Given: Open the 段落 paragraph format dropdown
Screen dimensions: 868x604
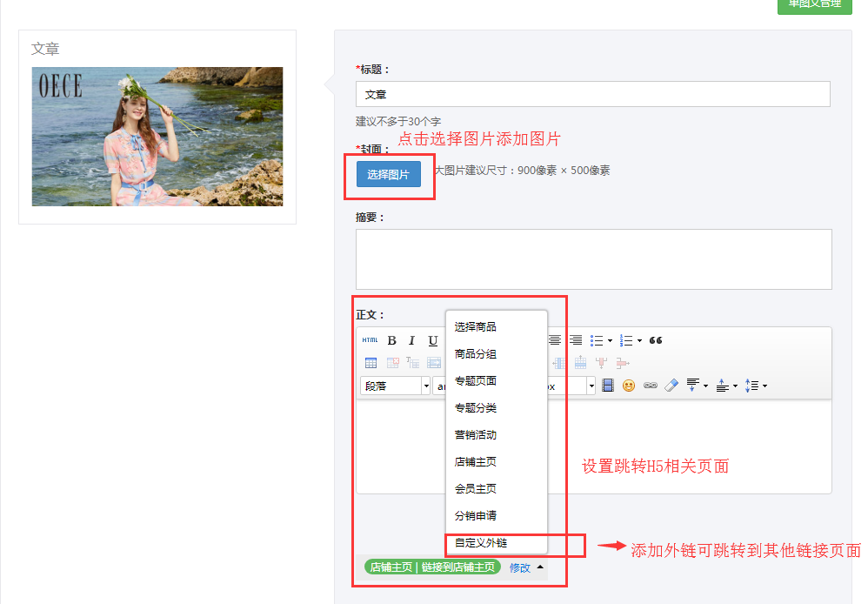Looking at the screenshot, I should [x=395, y=386].
